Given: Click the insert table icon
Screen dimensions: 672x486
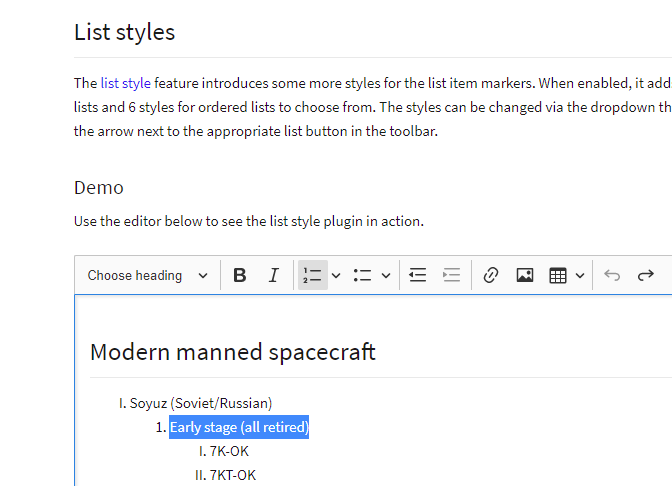Looking at the screenshot, I should (558, 276).
